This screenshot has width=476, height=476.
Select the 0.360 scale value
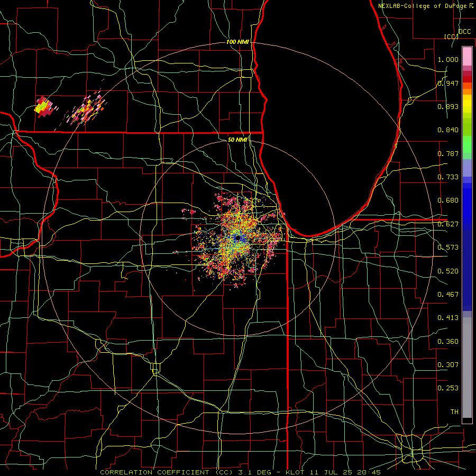tap(448, 342)
